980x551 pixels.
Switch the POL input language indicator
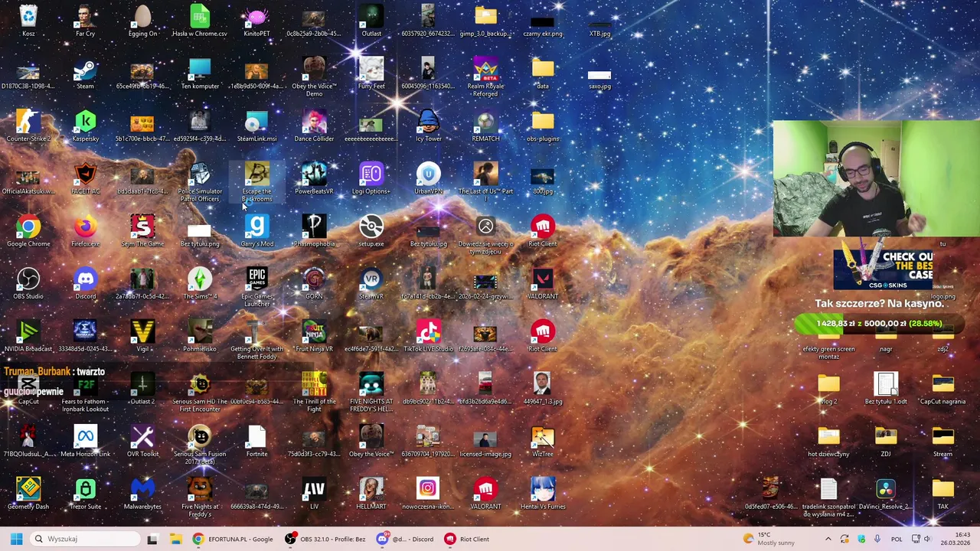click(897, 539)
